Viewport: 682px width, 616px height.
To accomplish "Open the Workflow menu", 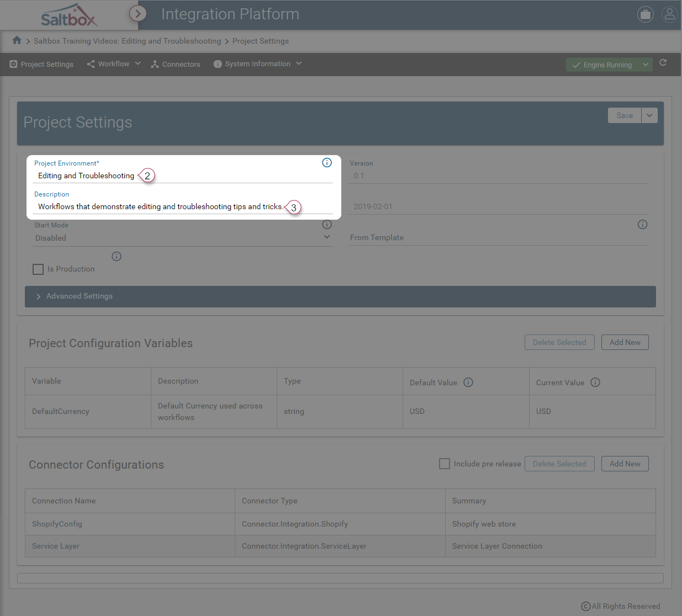I will [114, 64].
